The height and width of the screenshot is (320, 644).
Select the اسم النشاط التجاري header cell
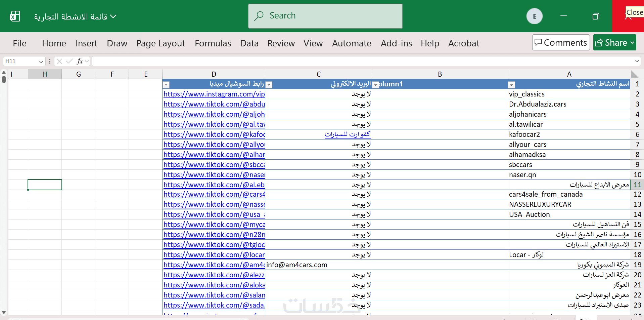569,84
